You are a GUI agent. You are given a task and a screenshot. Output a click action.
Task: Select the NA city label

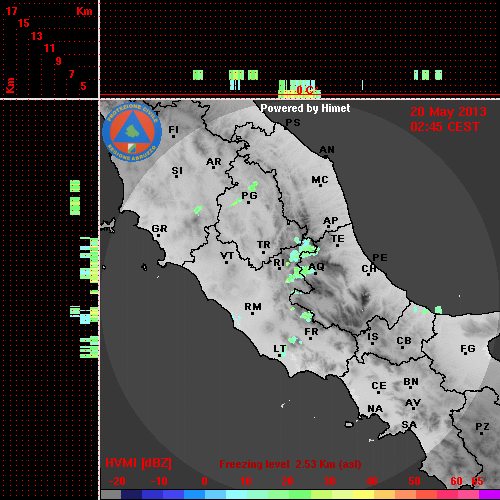(375, 408)
